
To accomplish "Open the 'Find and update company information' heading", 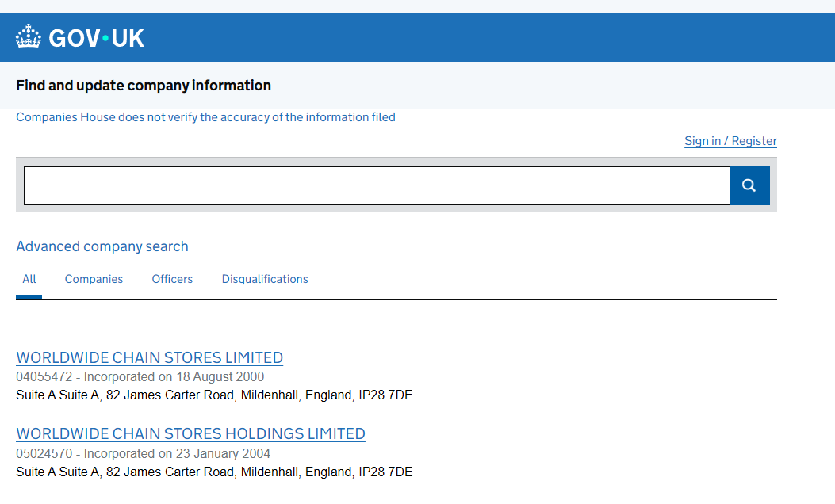I will tap(144, 86).
